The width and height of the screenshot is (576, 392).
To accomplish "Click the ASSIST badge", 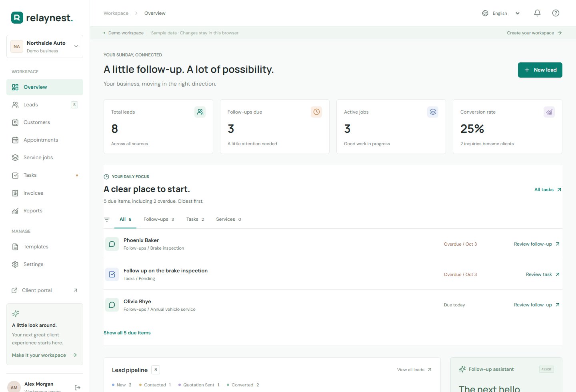I will [x=546, y=369].
